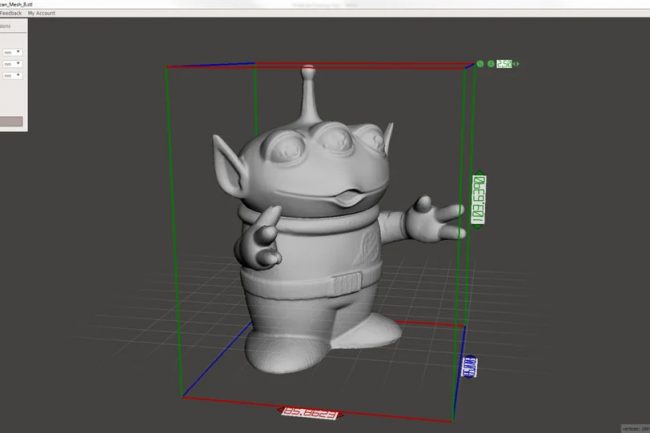Viewport: 650px width, 433px height.
Task: Click the green height dimension label
Action: point(479,200)
